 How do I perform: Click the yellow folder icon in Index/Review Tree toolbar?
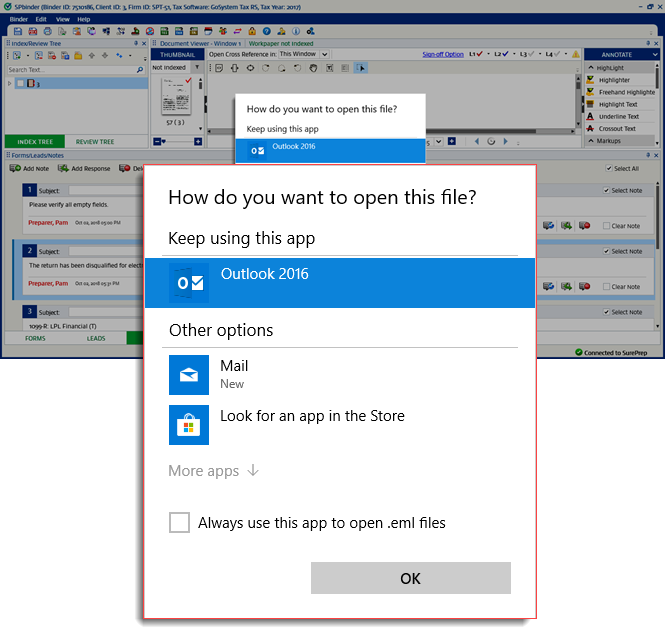tap(78, 56)
